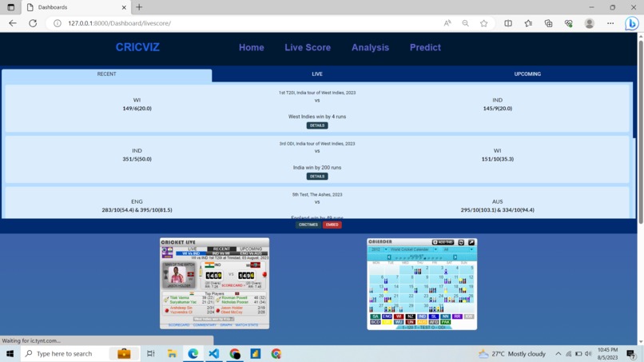Viewport: 644px width, 362px height.
Task: Go to next month in calendar widget
Action: pyautogui.click(x=455, y=257)
